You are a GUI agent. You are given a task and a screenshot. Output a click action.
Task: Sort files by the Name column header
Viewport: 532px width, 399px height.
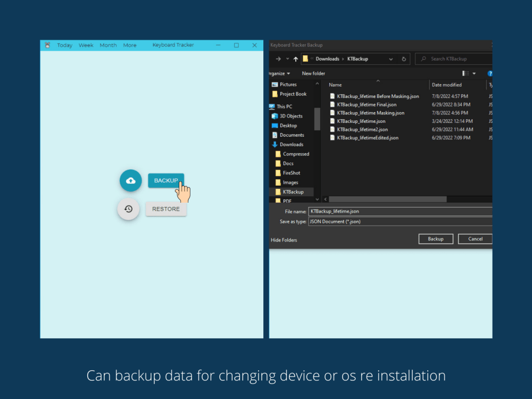coord(335,85)
